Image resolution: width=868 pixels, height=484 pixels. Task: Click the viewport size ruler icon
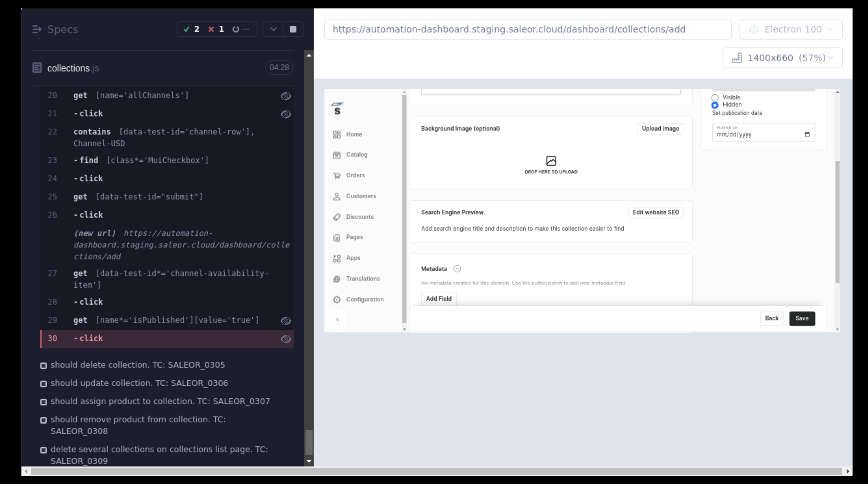[x=736, y=58]
